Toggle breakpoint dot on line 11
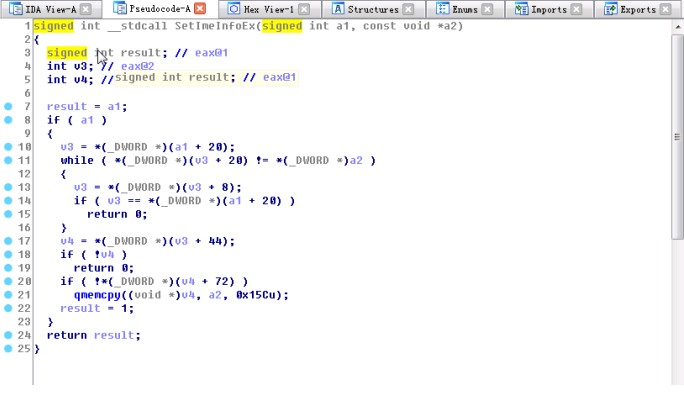 [x=8, y=161]
